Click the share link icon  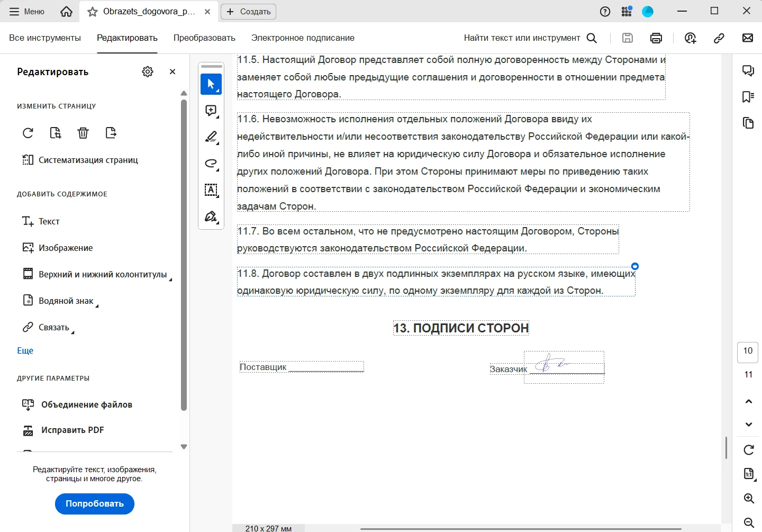click(719, 38)
